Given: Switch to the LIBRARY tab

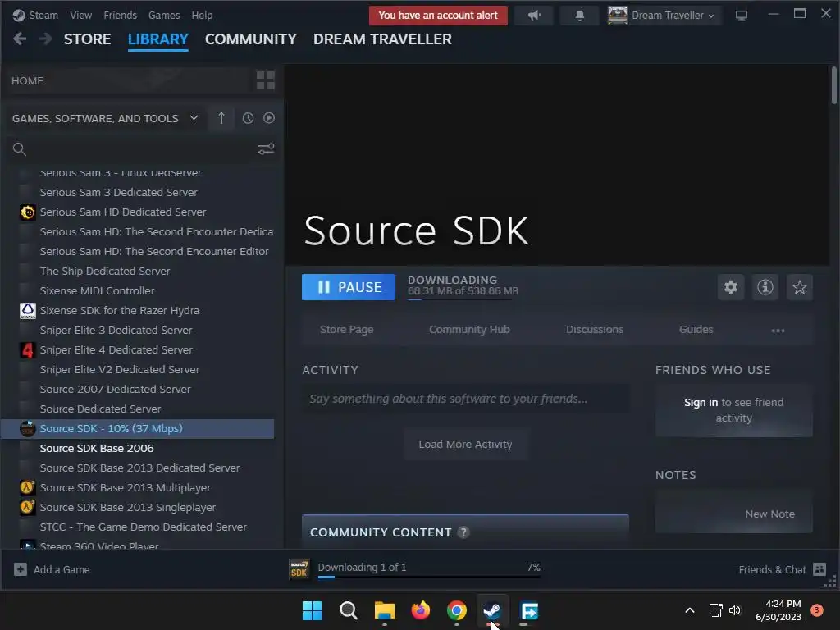Looking at the screenshot, I should pyautogui.click(x=158, y=39).
